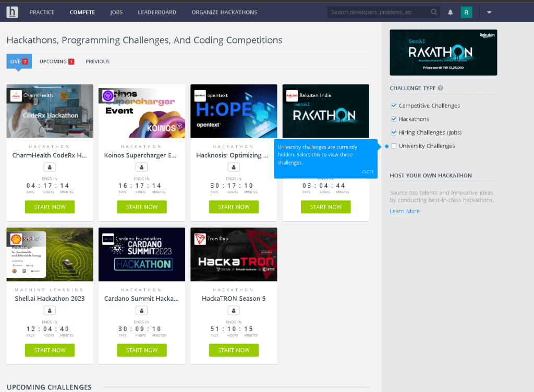
Task: Open Hacknosis: Optimizing ... title
Action: pos(232,155)
